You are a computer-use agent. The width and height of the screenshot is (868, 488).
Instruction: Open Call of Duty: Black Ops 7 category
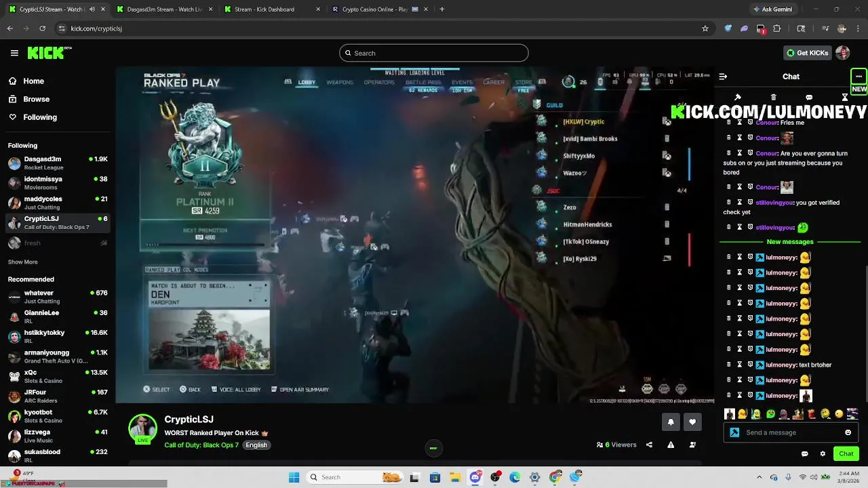click(201, 445)
